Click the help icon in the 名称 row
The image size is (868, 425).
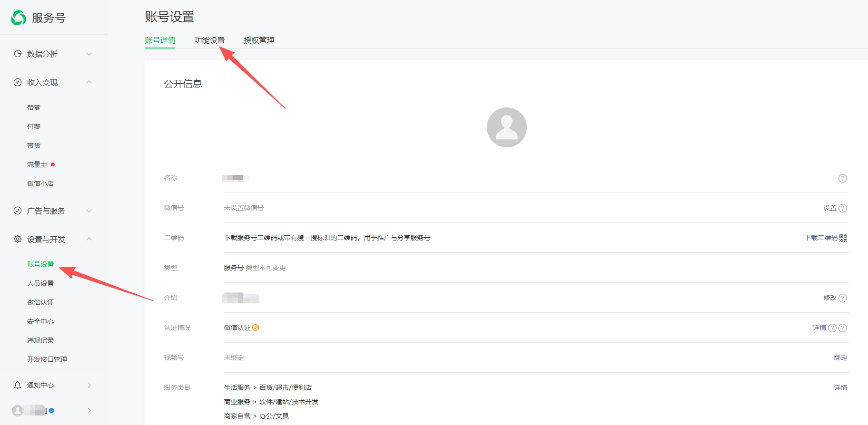pyautogui.click(x=842, y=178)
